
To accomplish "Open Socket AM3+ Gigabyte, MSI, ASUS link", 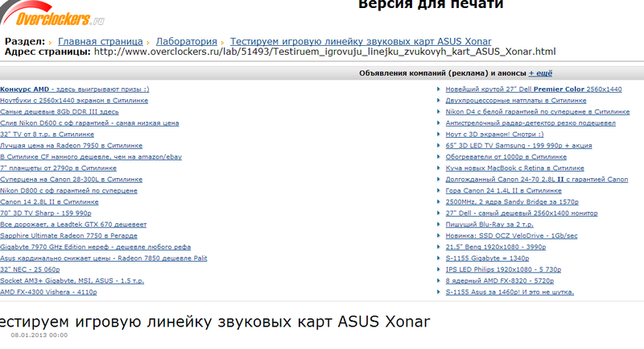I will (x=72, y=280).
